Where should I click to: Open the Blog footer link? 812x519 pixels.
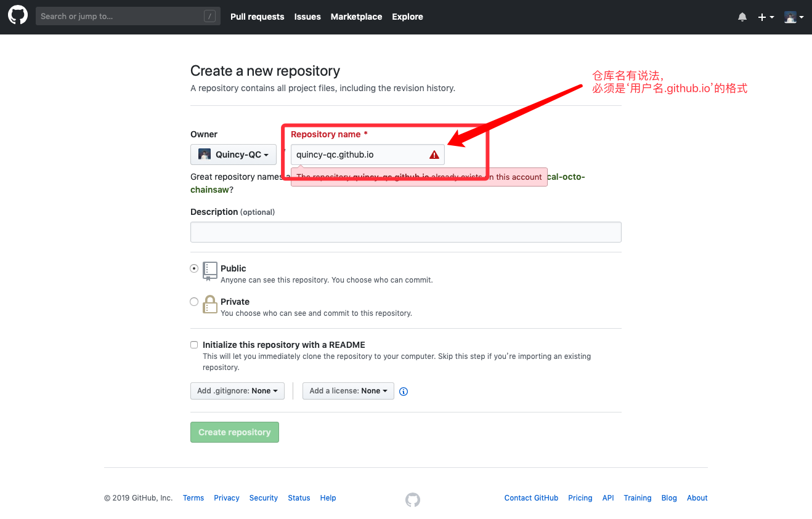tap(669, 498)
